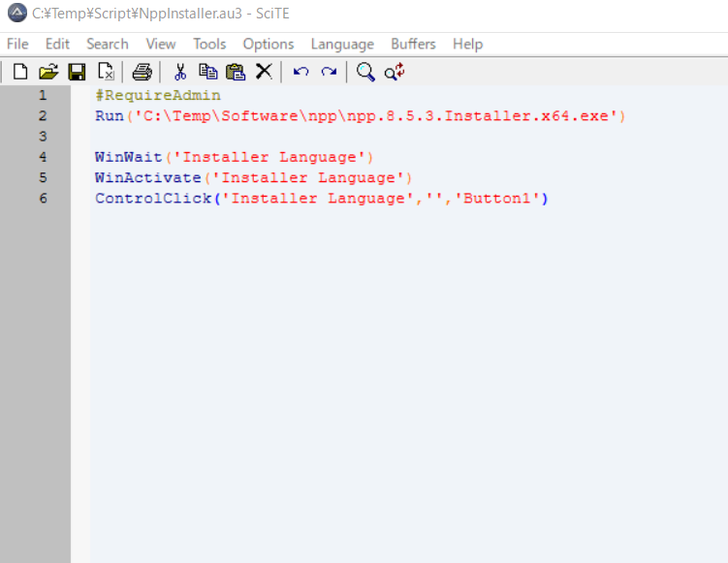Print the script using the printer icon
Screen dimensions: 728x563
(x=142, y=72)
